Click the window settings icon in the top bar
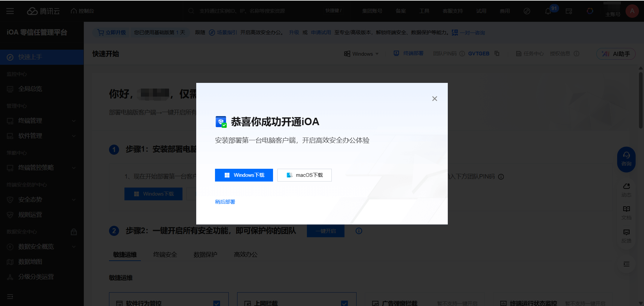 click(x=569, y=11)
